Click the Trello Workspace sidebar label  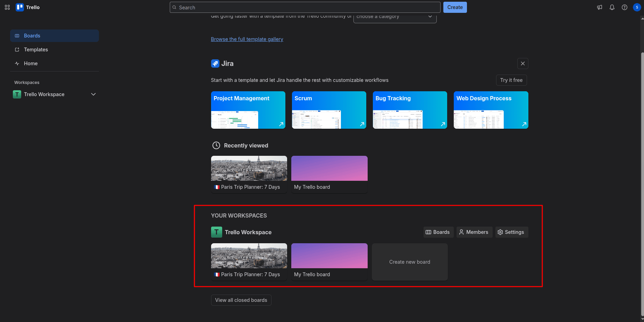[x=44, y=94]
